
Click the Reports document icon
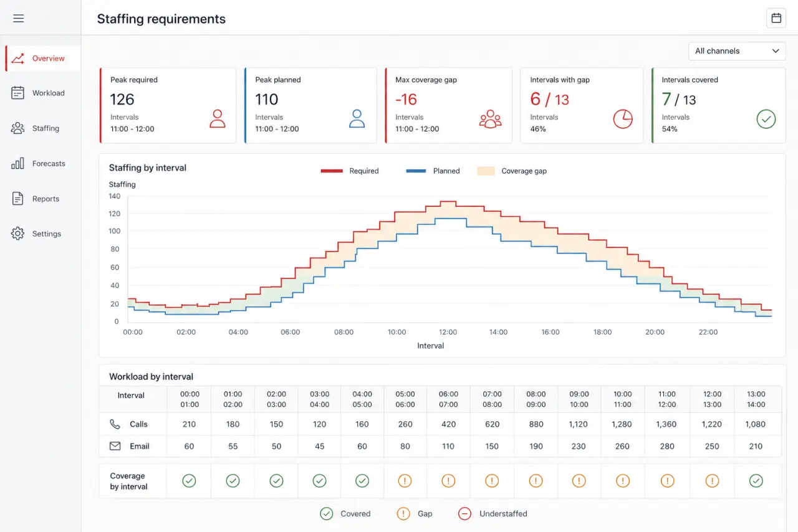18,199
